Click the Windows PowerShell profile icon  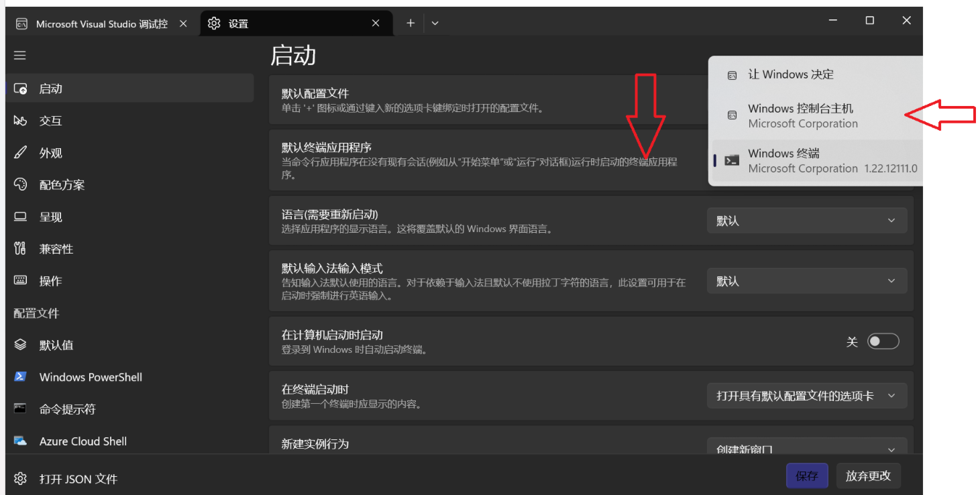[20, 377]
